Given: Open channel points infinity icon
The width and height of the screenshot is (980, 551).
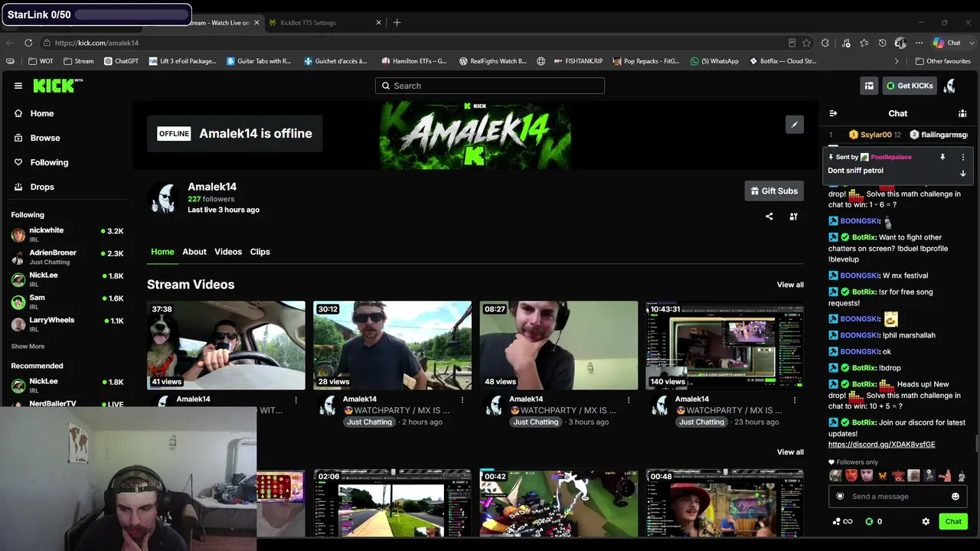Looking at the screenshot, I should [x=842, y=521].
